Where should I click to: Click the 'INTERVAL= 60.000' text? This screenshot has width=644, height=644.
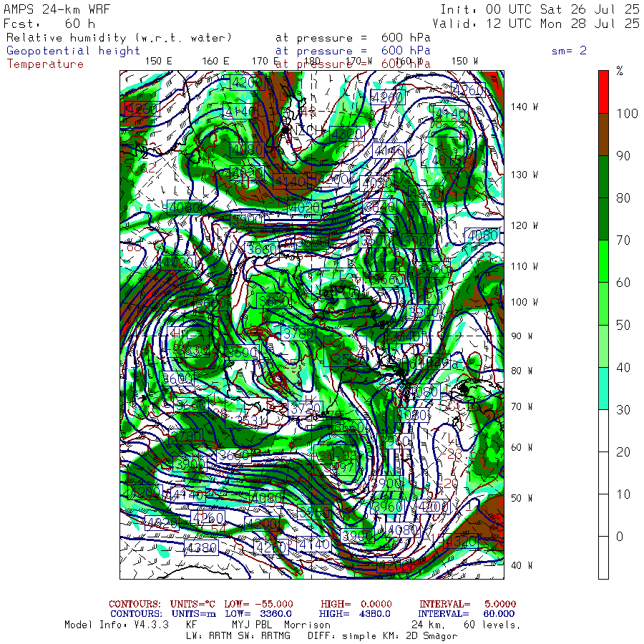pos(467,614)
